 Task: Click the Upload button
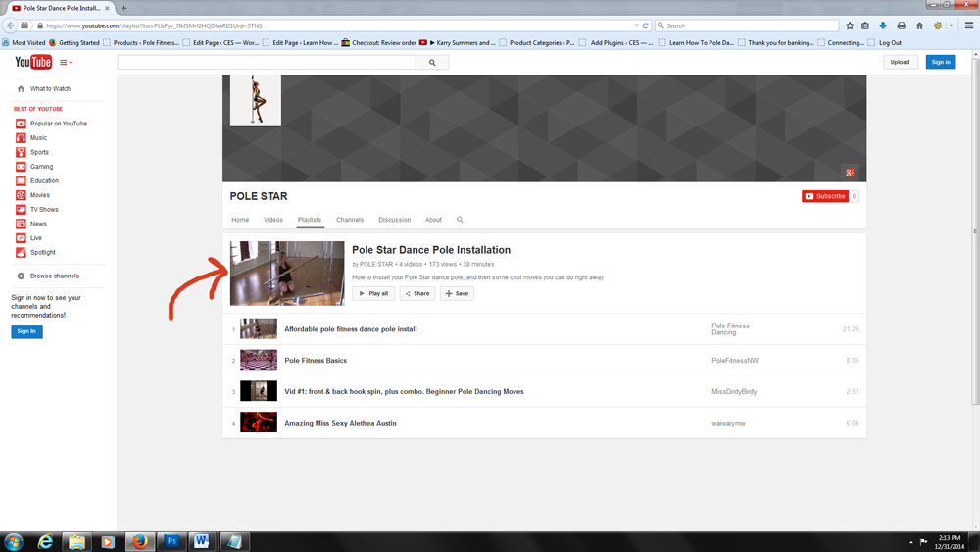900,62
